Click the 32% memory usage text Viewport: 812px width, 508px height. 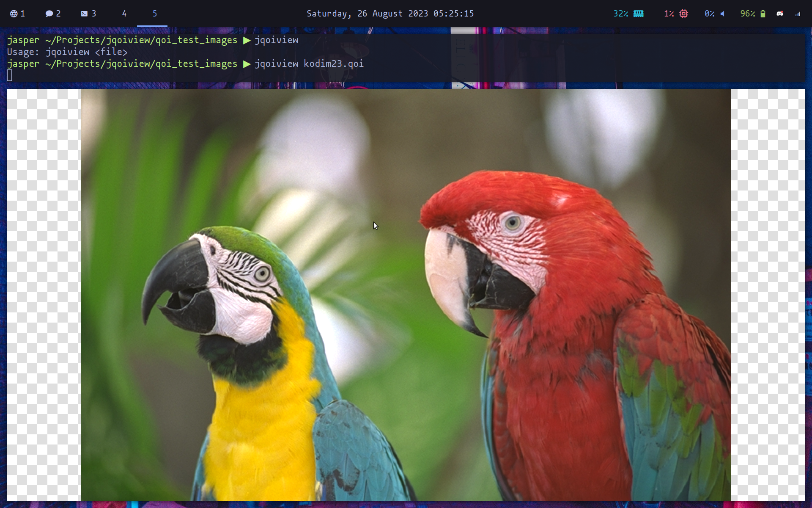(x=620, y=14)
